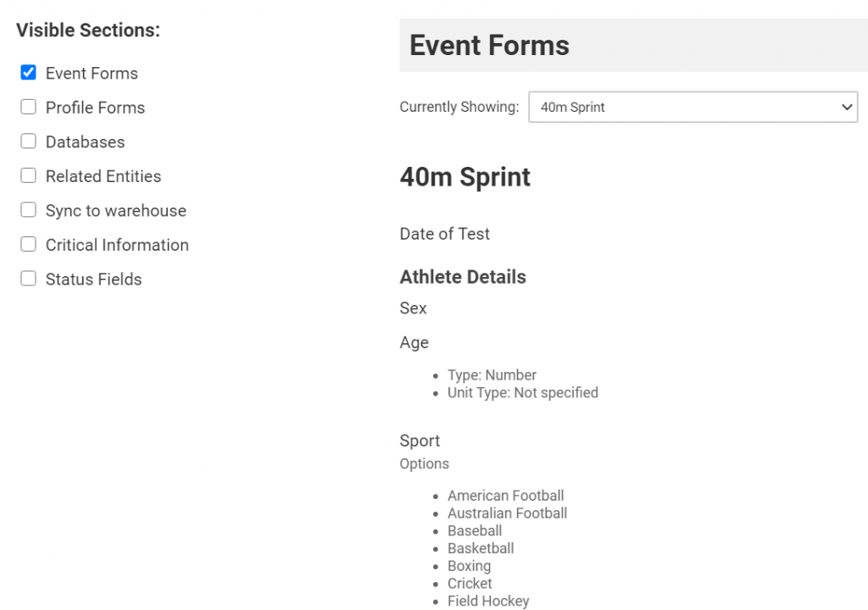Check the Databases visibility option

[28, 142]
